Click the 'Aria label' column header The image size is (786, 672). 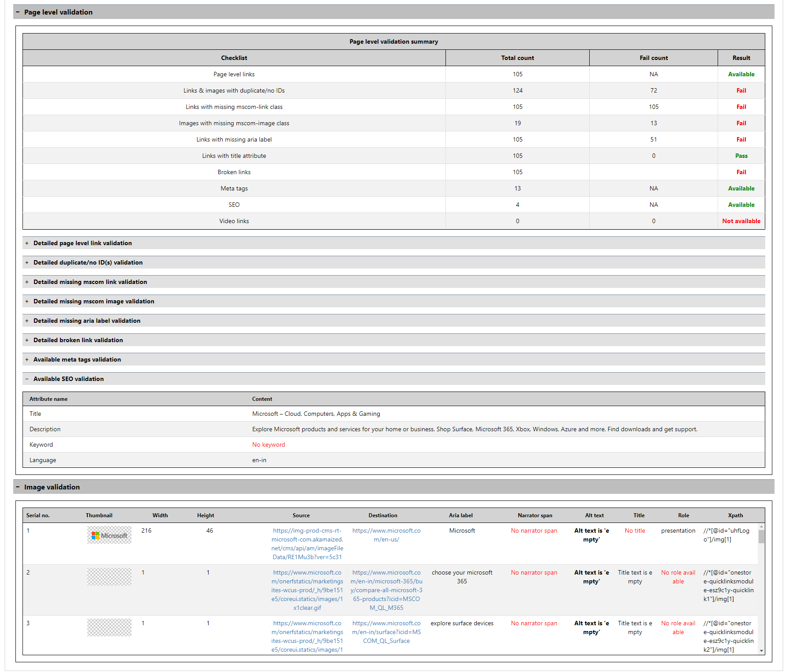pyautogui.click(x=461, y=515)
